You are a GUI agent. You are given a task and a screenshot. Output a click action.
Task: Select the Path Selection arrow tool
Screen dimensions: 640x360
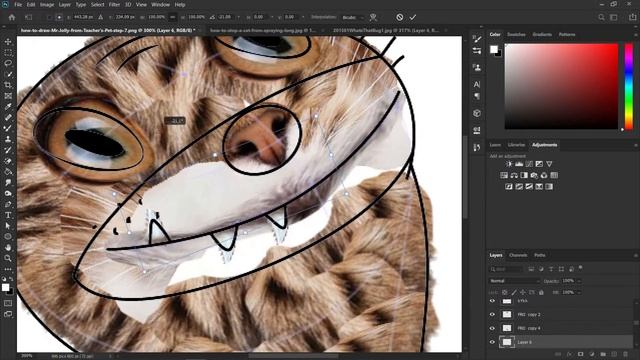point(8,226)
